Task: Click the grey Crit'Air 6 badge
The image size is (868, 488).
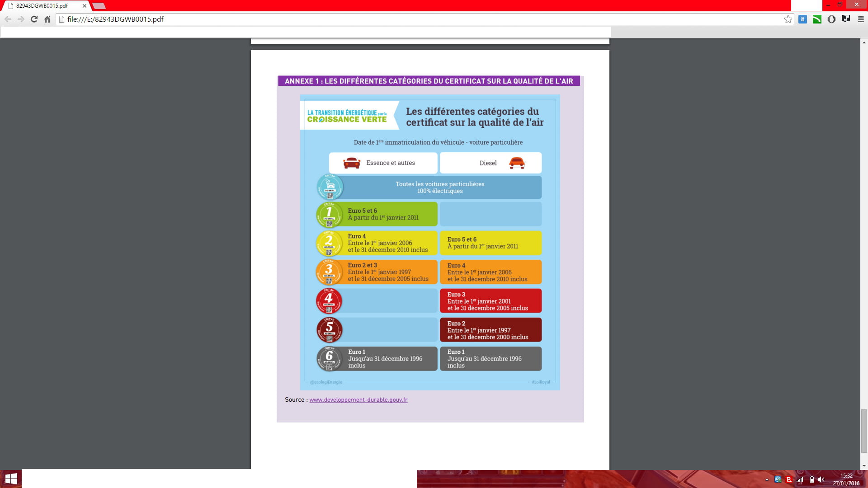Action: (330, 358)
